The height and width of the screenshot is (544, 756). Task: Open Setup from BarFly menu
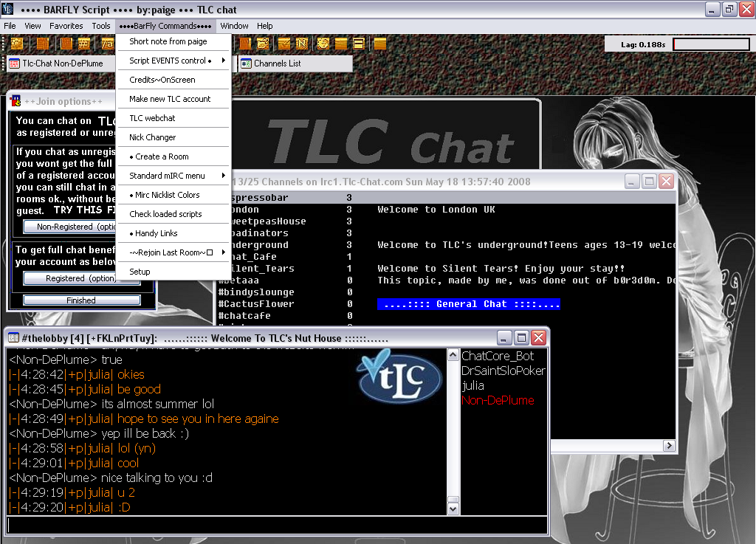click(173, 272)
